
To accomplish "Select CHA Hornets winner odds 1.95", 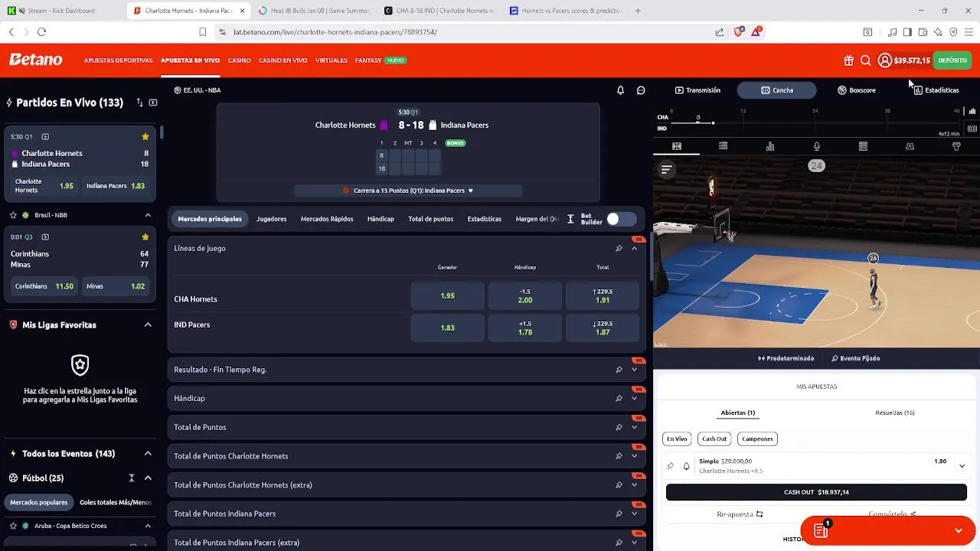I will pos(448,296).
